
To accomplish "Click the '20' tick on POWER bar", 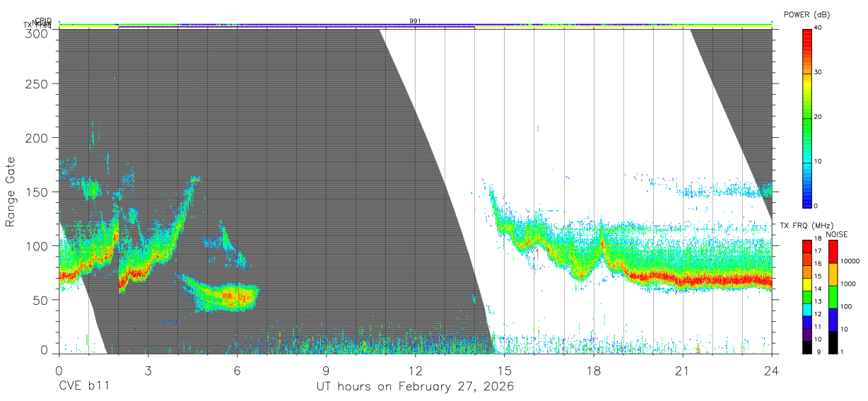I will pos(819,117).
